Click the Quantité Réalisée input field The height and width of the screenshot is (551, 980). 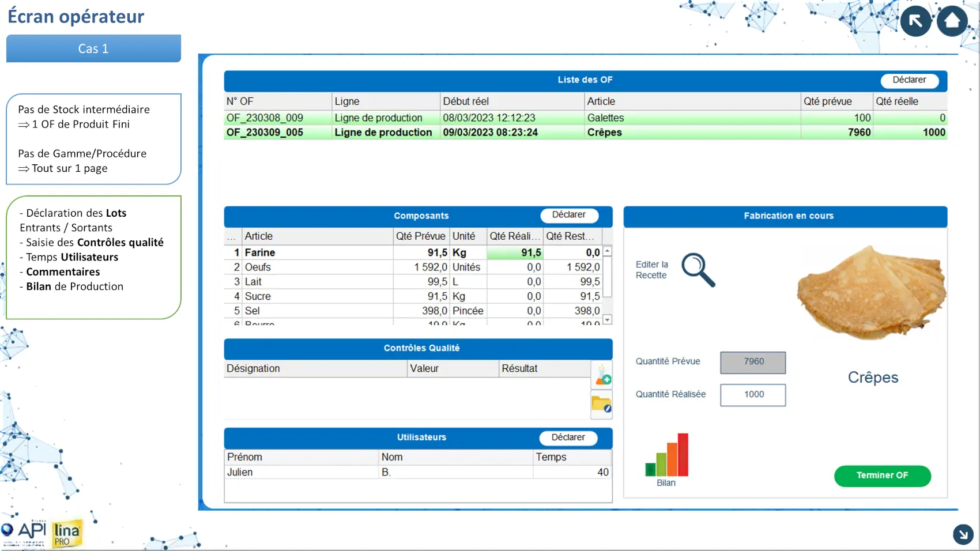tap(753, 395)
